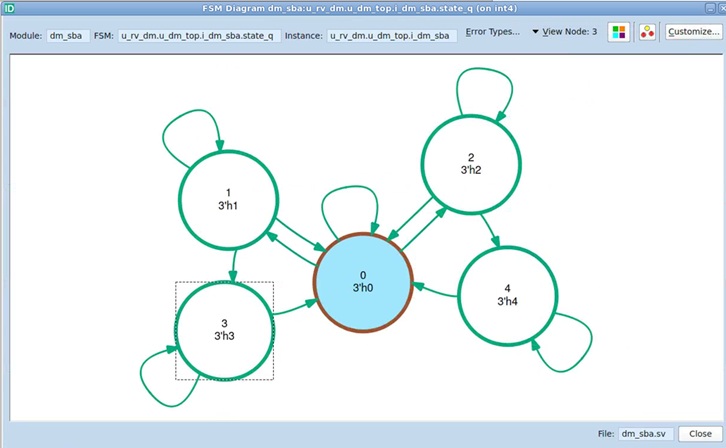Select state node 1 (3'h1)

tap(228, 199)
